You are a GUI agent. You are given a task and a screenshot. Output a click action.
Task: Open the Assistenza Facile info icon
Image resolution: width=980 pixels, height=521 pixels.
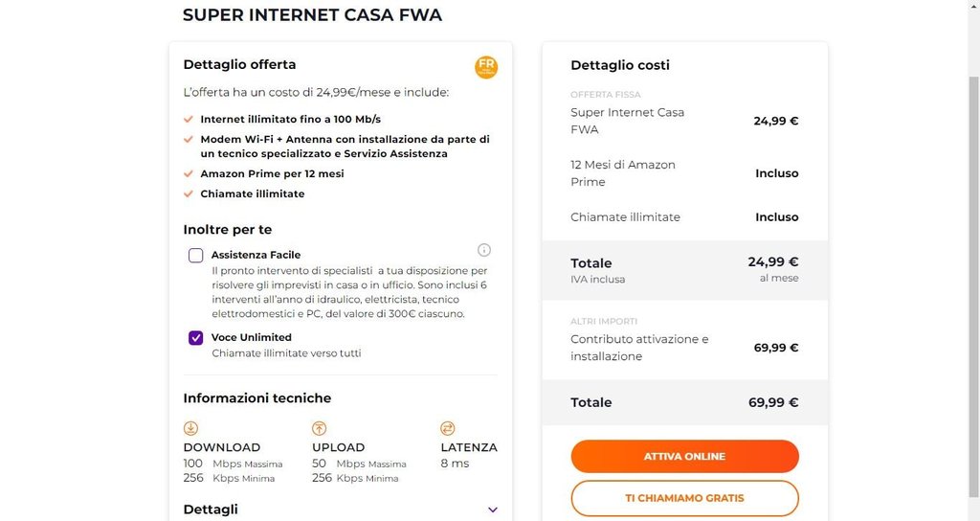tap(483, 250)
